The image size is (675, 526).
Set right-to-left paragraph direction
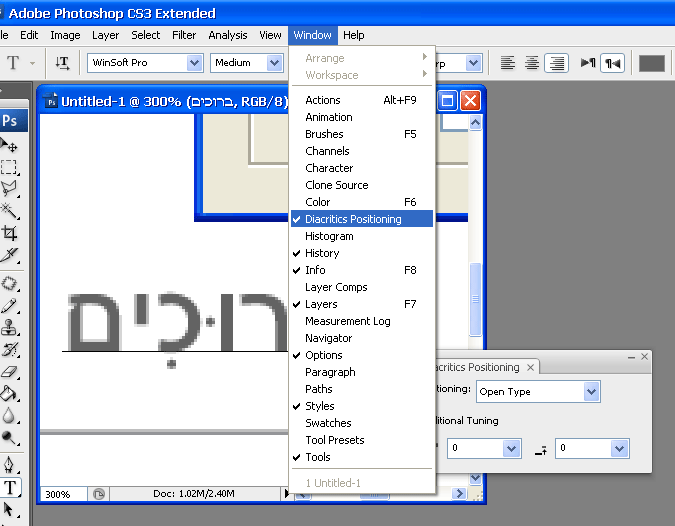pyautogui.click(x=613, y=63)
